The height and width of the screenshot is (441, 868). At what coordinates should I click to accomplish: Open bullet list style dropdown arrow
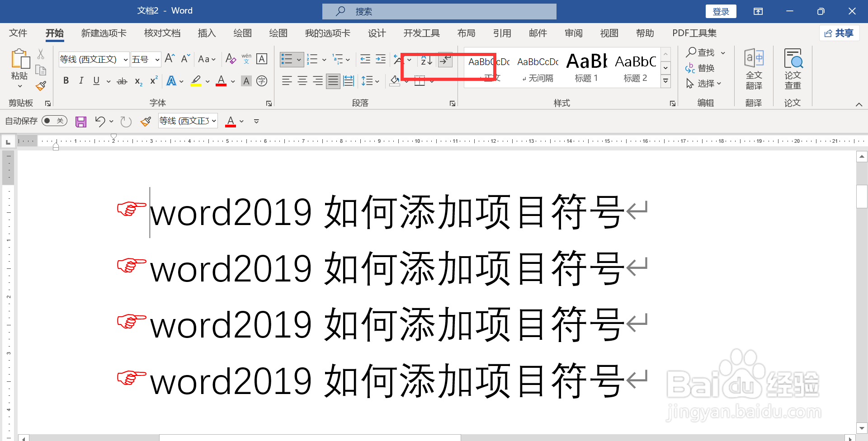tap(299, 60)
